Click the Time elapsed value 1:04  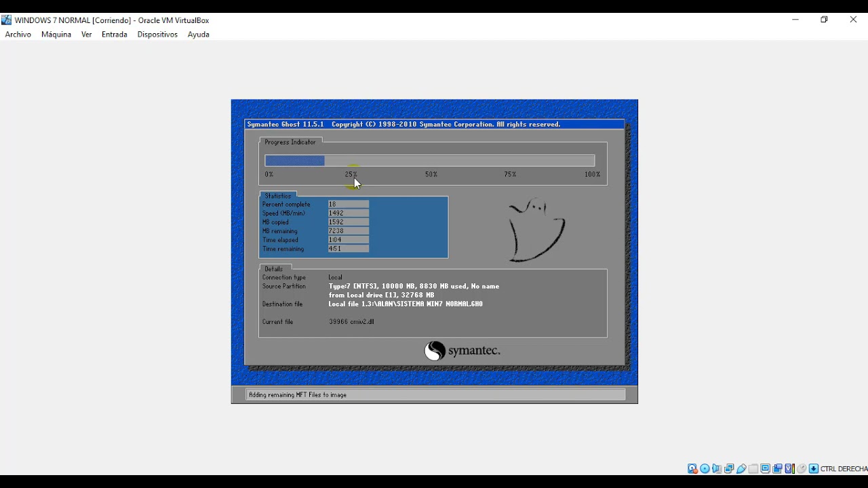click(349, 240)
